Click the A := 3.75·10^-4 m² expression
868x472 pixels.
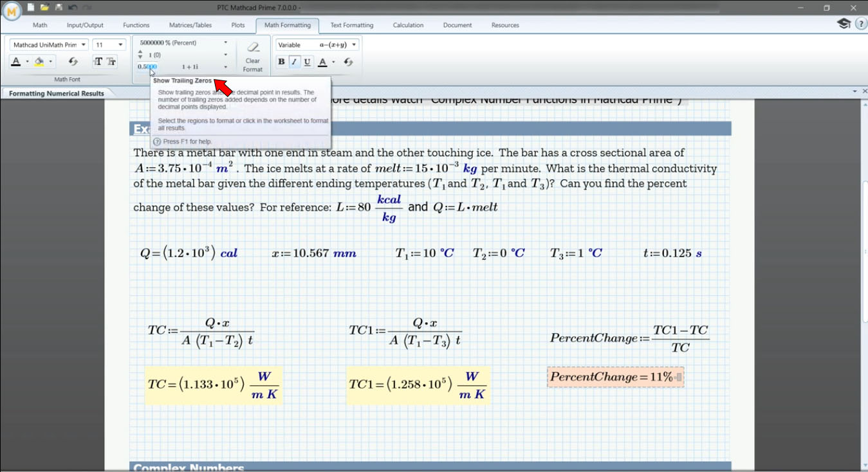183,167
